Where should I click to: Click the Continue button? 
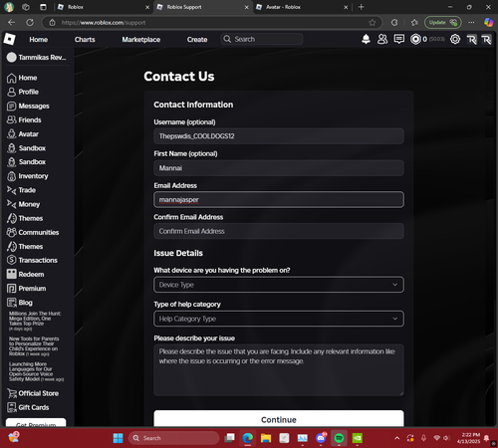click(279, 419)
